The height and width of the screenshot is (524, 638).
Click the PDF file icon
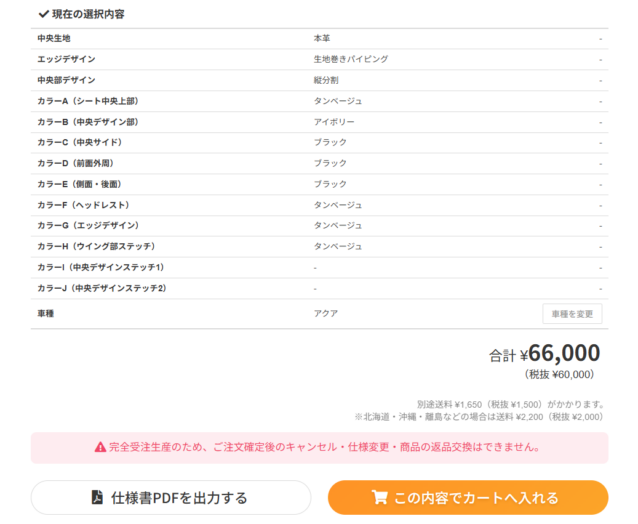pos(97,497)
